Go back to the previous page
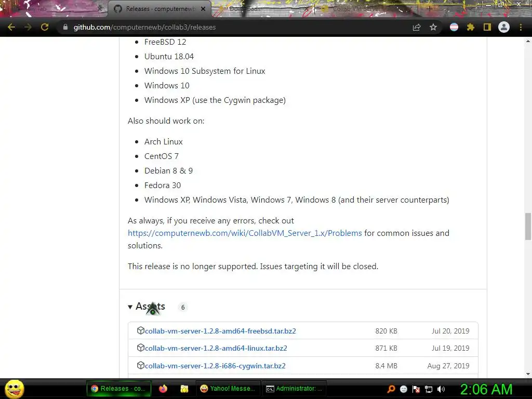Image resolution: width=532 pixels, height=399 pixels. pos(11,27)
